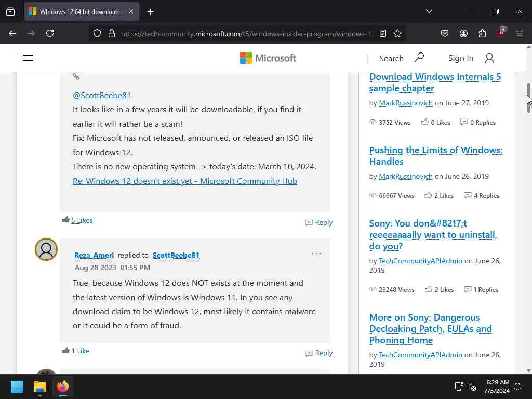Click the Save to Pocket icon
The height and width of the screenshot is (399, 532).
(x=445, y=33)
